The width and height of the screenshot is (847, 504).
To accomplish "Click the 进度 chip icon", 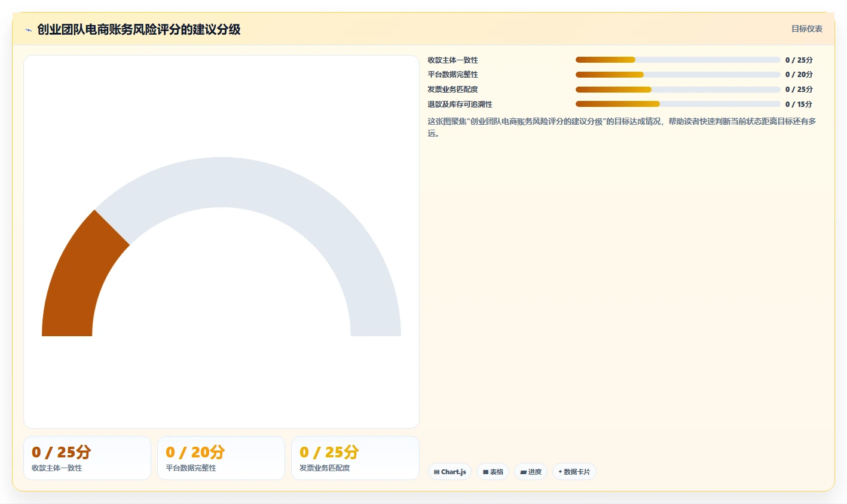I will [x=523, y=472].
